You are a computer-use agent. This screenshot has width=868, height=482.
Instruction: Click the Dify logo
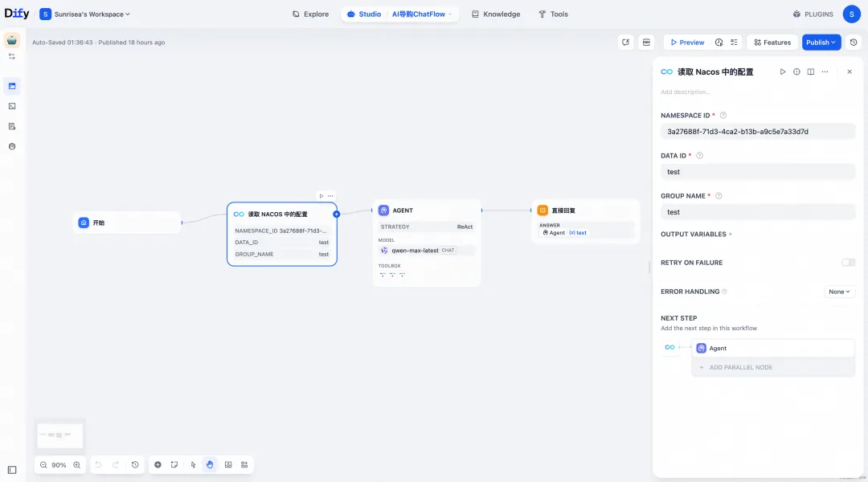(x=17, y=14)
